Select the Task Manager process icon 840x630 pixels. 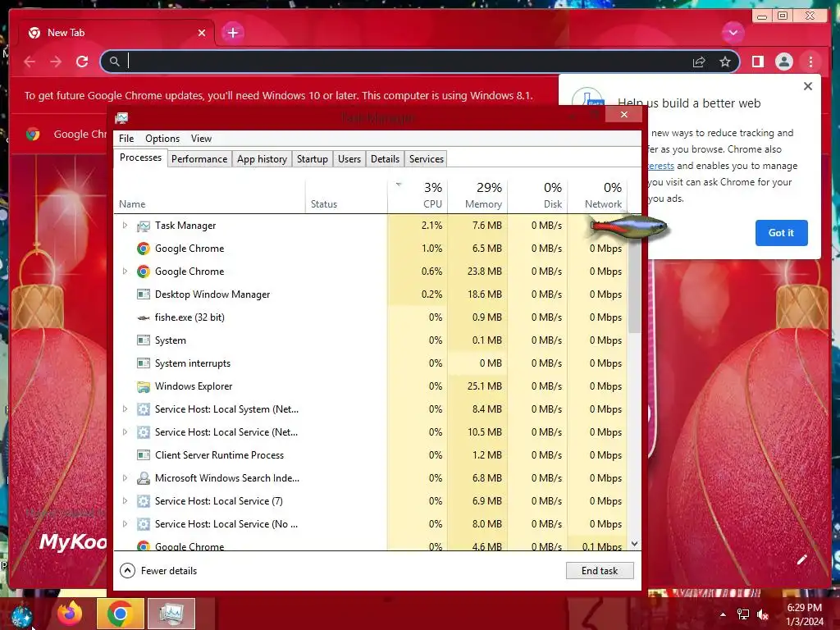click(143, 226)
